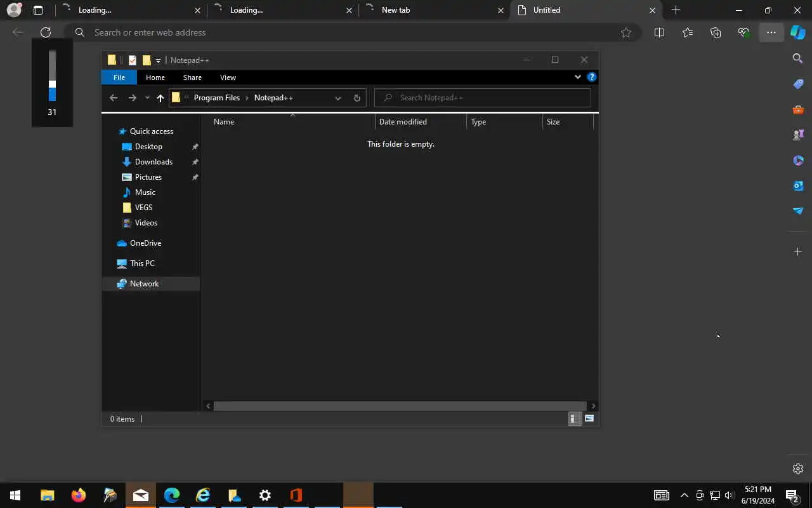Open the browser profile avatar
Image resolution: width=812 pixels, height=508 pixels.
14,10
